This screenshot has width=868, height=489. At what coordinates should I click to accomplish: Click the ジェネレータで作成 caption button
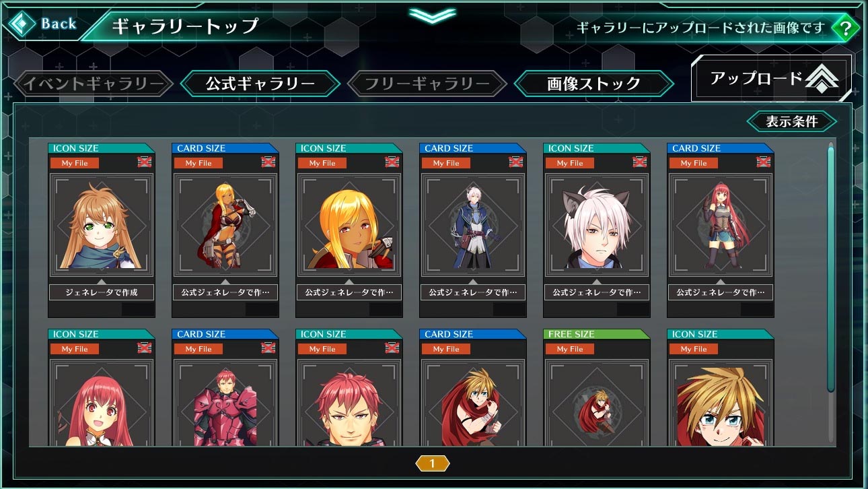pos(101,293)
